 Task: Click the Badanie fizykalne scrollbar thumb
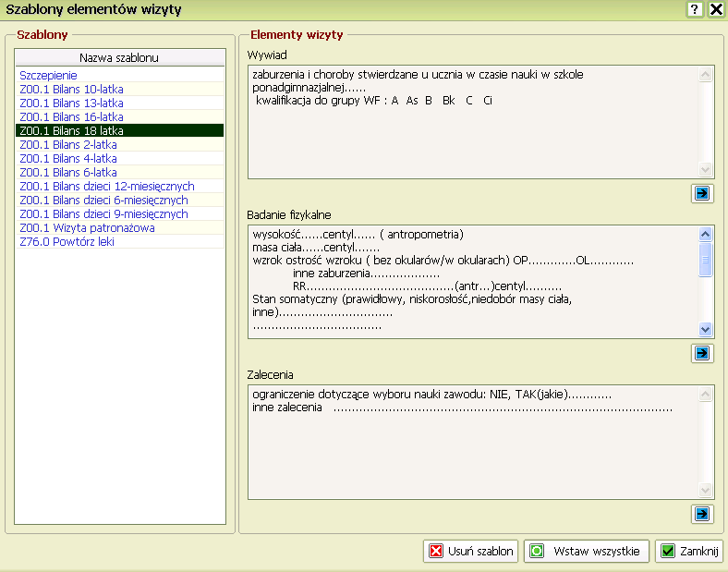pyautogui.click(x=705, y=259)
